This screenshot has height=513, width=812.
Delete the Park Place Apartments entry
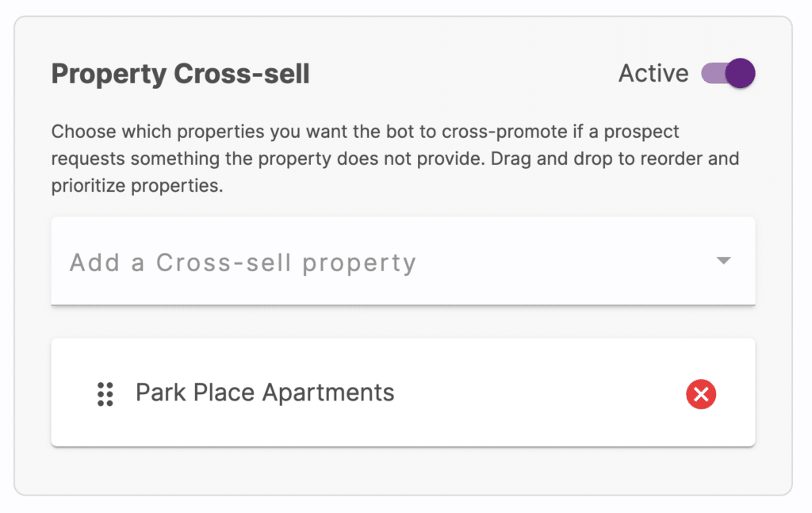(x=701, y=394)
